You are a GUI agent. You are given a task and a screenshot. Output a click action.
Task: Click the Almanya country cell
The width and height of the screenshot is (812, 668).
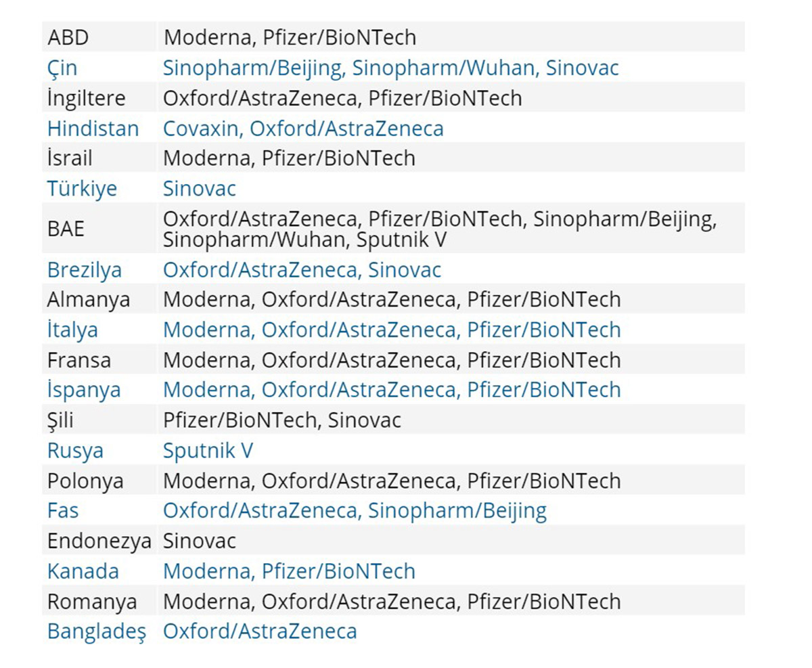pyautogui.click(x=89, y=299)
